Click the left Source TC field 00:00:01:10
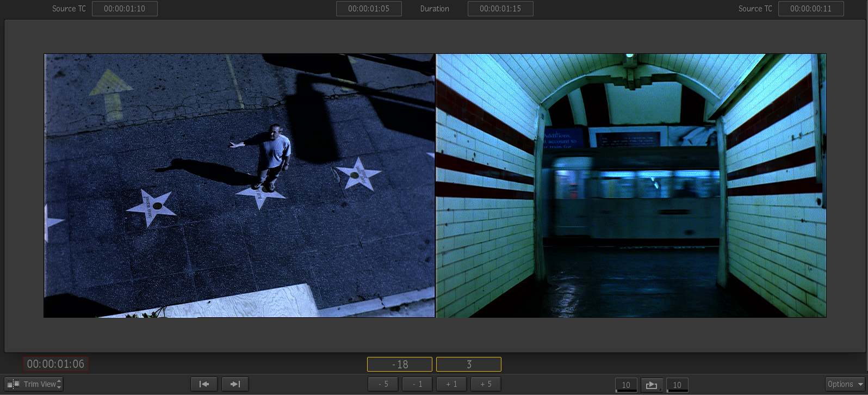 click(x=125, y=9)
